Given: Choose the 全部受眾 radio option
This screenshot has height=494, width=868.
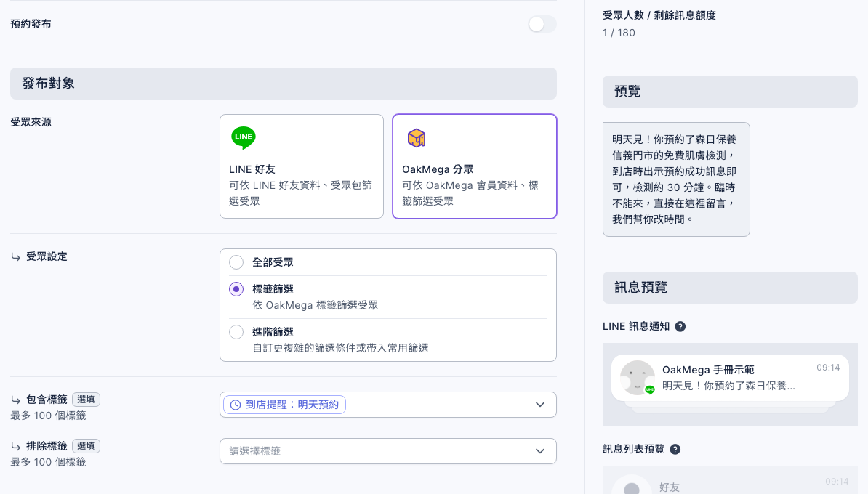Looking at the screenshot, I should point(236,262).
